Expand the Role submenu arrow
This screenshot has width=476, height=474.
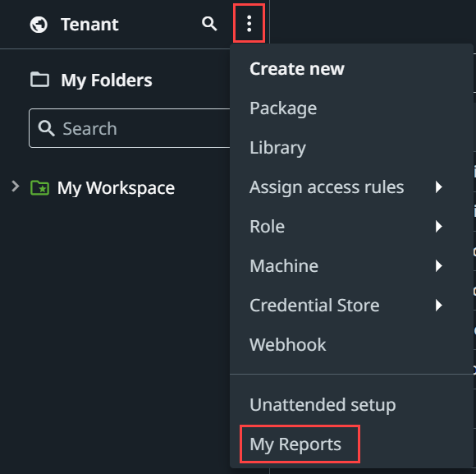click(x=439, y=227)
